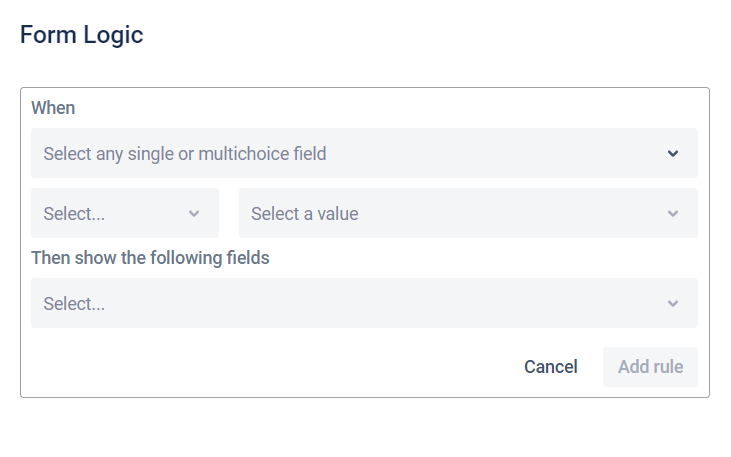Click the Add rule button
The width and height of the screenshot is (731, 457).
(650, 367)
